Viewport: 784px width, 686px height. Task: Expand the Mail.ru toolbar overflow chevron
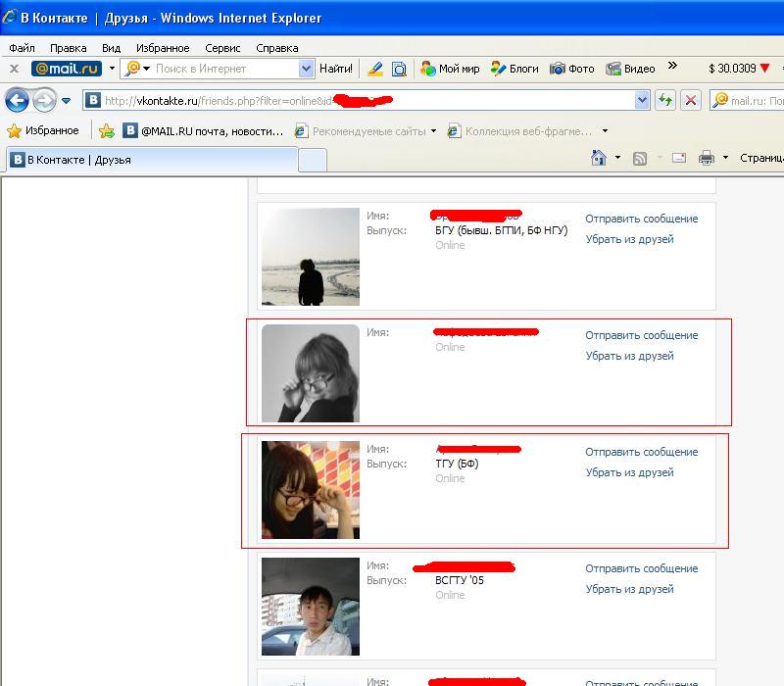coord(672,67)
